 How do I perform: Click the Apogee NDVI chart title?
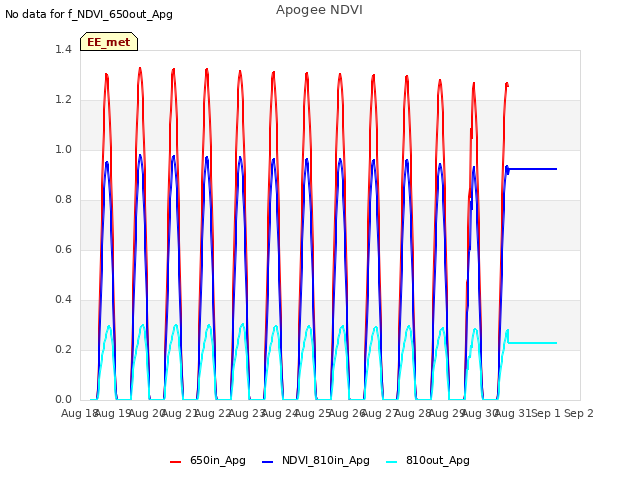click(x=319, y=10)
